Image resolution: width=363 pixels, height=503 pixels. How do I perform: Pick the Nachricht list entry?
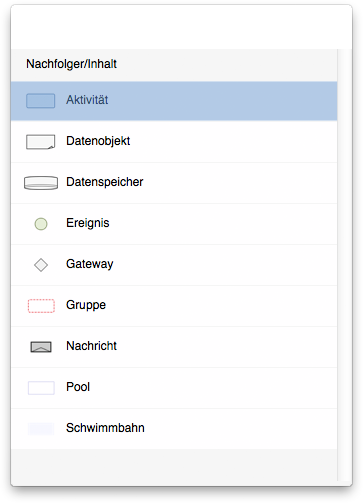click(x=174, y=347)
